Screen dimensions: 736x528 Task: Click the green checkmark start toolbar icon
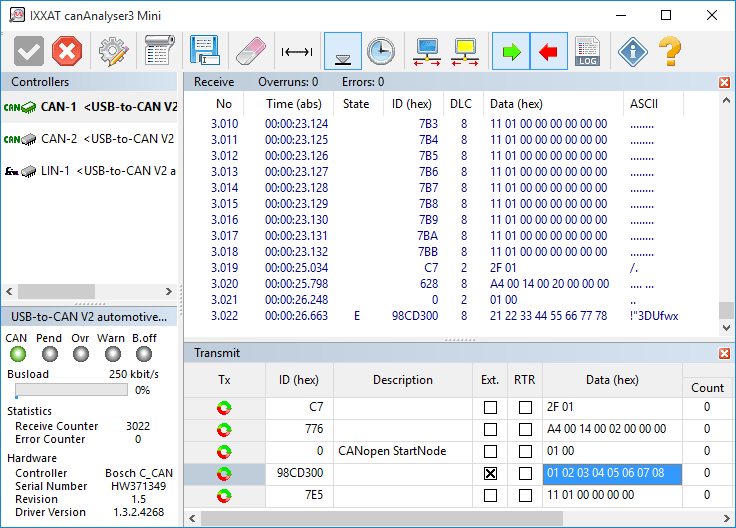[29, 51]
